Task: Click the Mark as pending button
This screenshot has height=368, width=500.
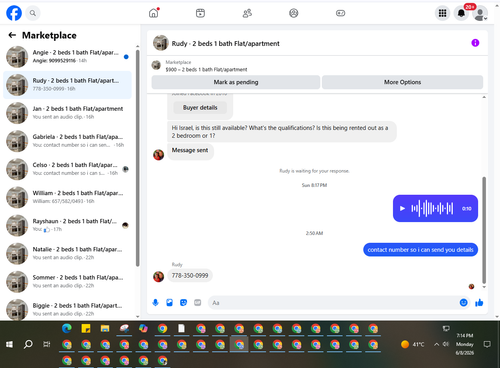Action: [x=236, y=82]
